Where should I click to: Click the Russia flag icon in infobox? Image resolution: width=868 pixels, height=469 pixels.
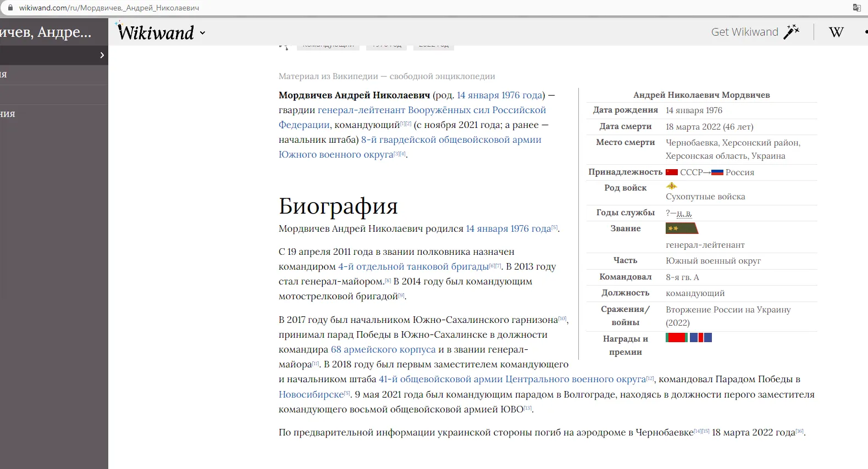point(717,172)
